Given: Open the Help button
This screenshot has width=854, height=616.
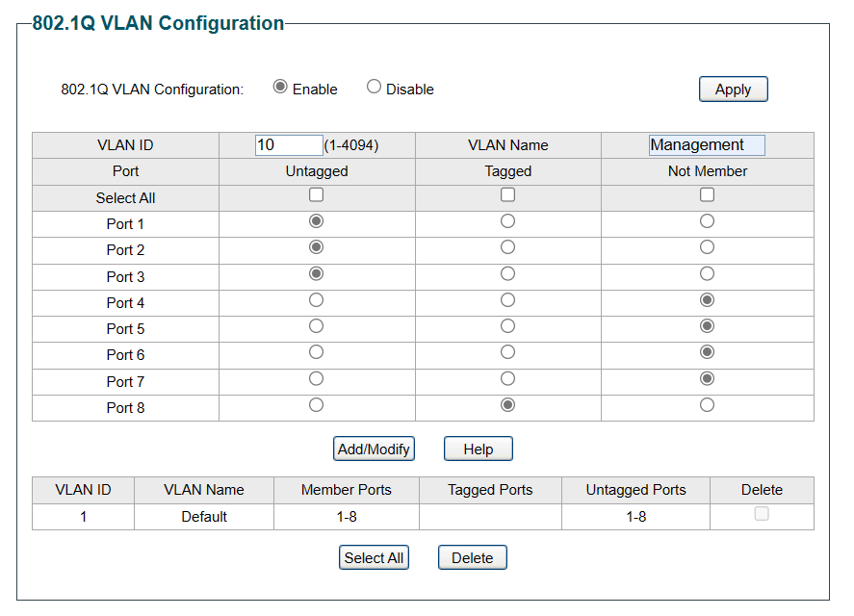Looking at the screenshot, I should pos(479,449).
